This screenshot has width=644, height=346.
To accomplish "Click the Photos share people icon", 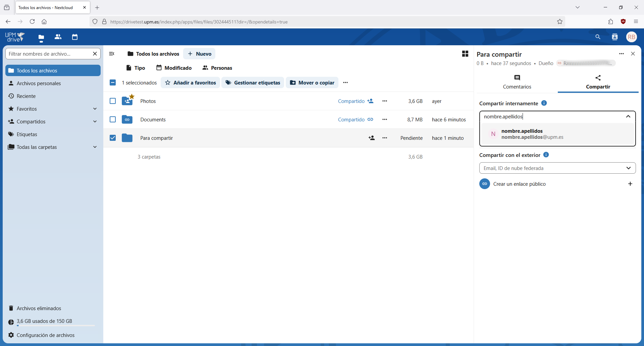I will point(370,101).
